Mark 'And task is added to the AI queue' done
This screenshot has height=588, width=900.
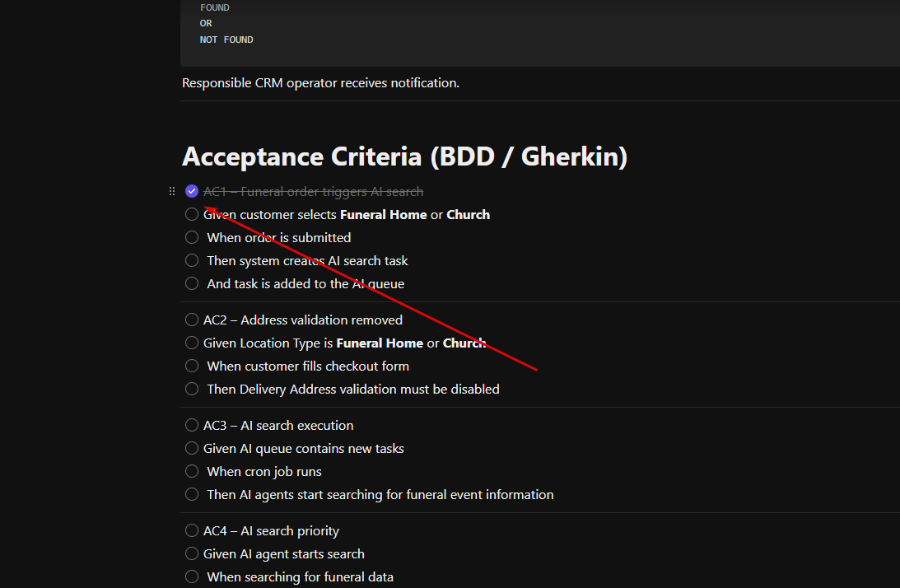click(192, 283)
